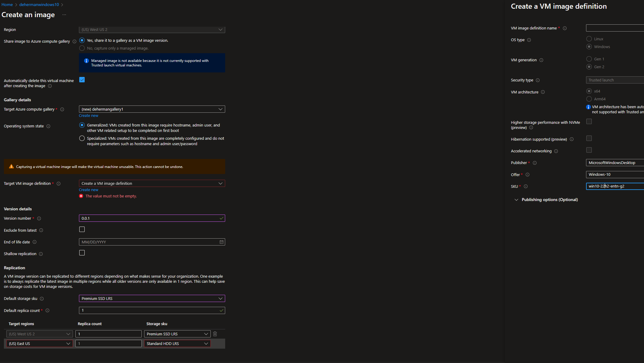The width and height of the screenshot is (644, 363).
Task: Enable the Exclude from latest checkbox
Action: point(82,230)
